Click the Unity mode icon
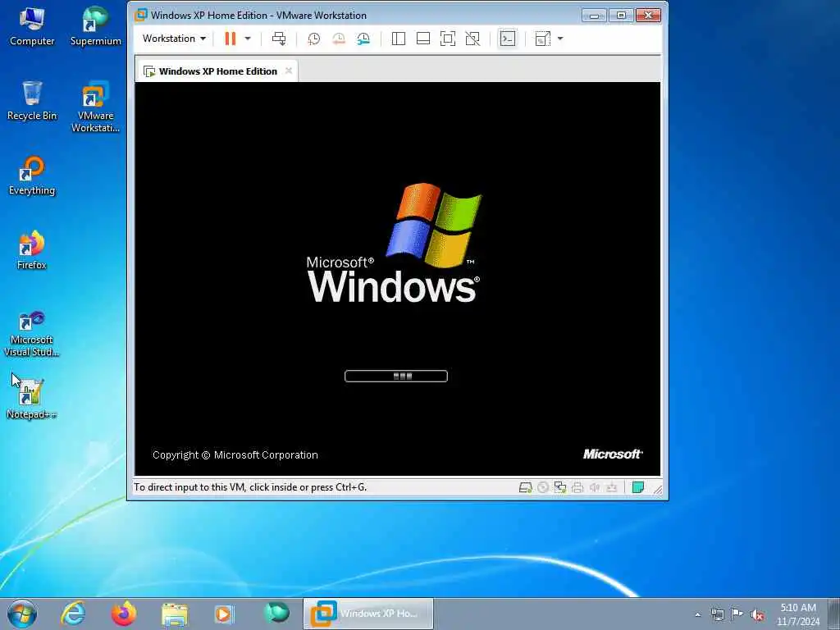Viewport: 840px width, 630px height. 472,39
